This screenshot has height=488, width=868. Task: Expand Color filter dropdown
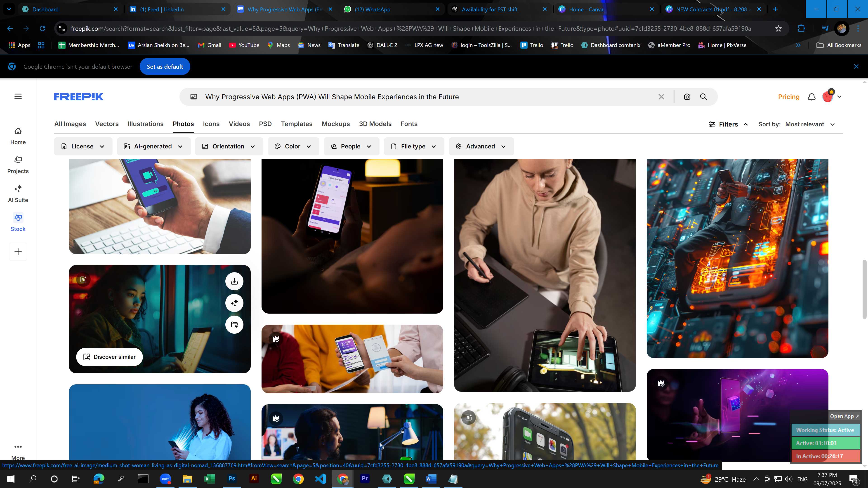pos(293,146)
